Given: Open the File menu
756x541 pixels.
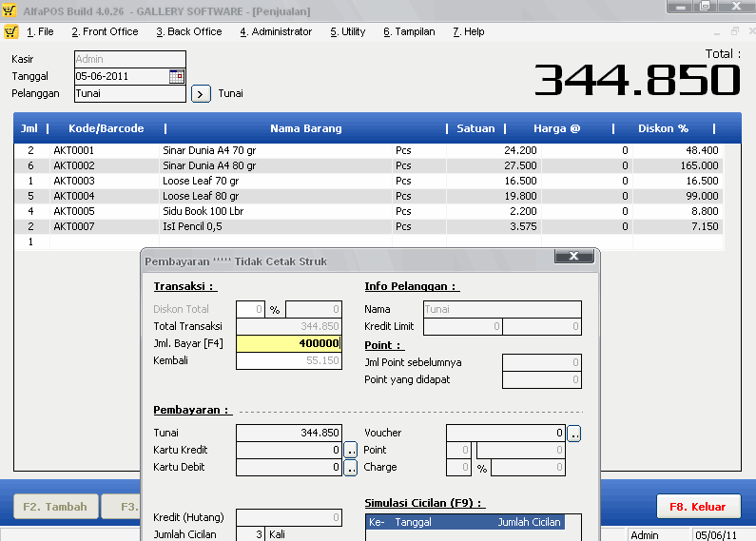Looking at the screenshot, I should tap(40, 31).
